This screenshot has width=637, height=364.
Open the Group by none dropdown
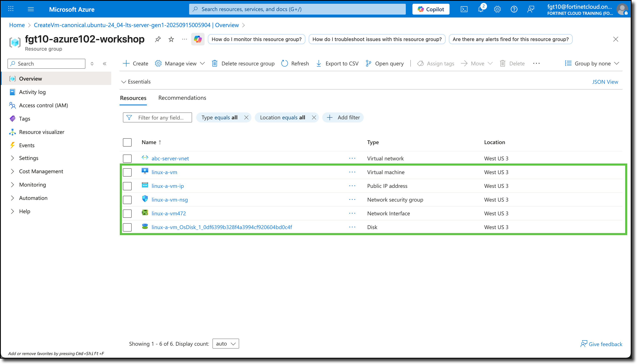592,63
